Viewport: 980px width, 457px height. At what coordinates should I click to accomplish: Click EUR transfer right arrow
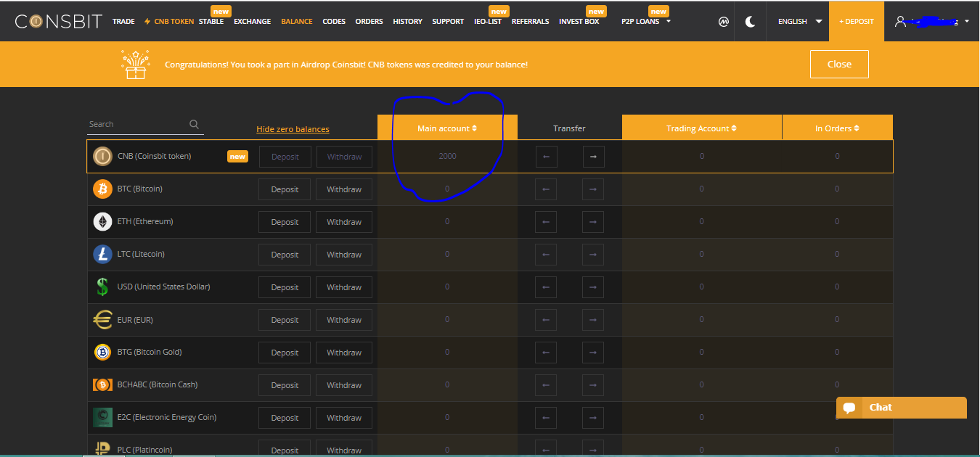pos(593,320)
